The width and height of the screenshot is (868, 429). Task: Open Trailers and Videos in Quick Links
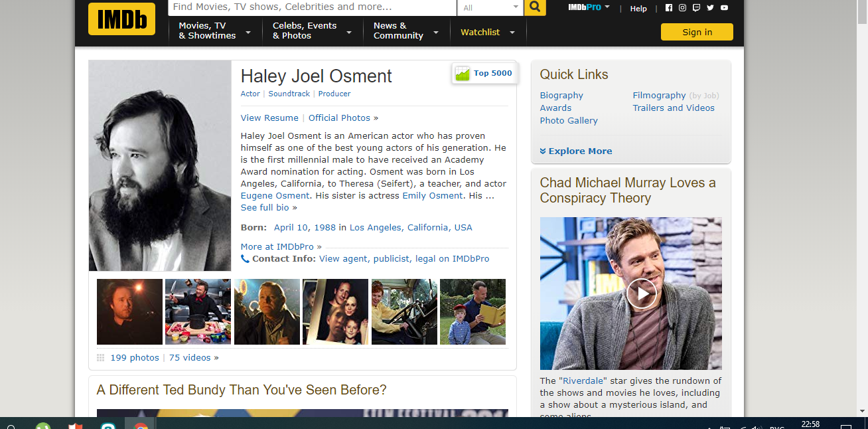point(674,108)
